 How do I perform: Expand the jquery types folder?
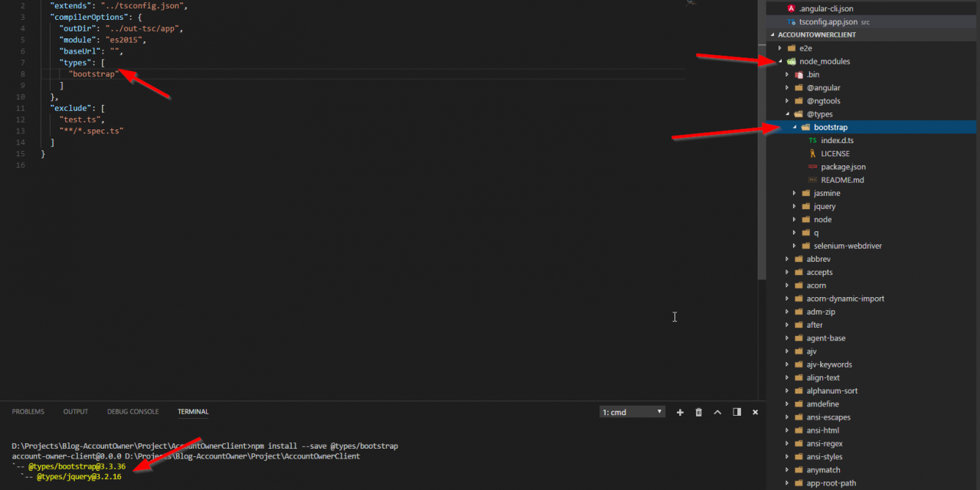click(x=795, y=207)
